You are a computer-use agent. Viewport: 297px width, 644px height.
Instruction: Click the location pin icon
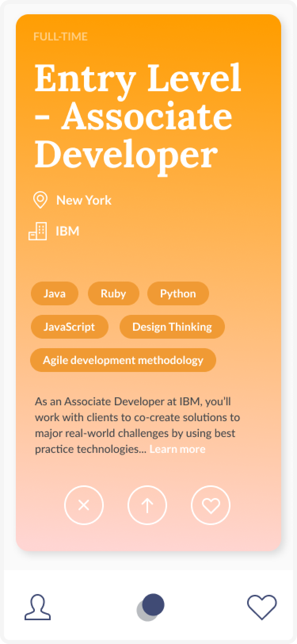coord(40,200)
